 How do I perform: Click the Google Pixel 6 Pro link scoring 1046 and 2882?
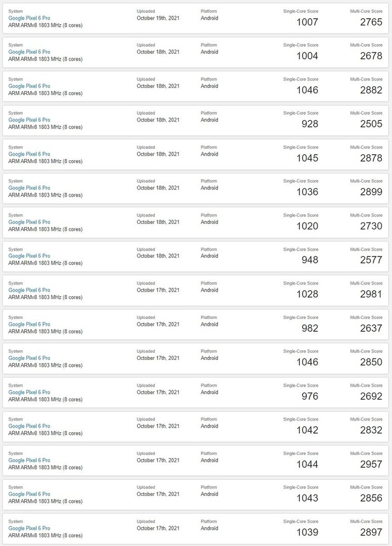[29, 86]
